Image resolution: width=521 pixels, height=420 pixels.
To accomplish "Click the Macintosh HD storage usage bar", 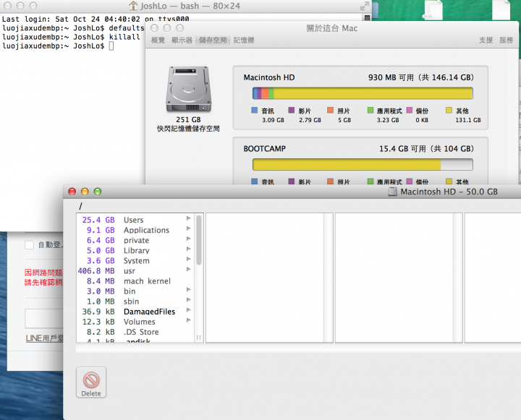I will pyautogui.click(x=363, y=93).
